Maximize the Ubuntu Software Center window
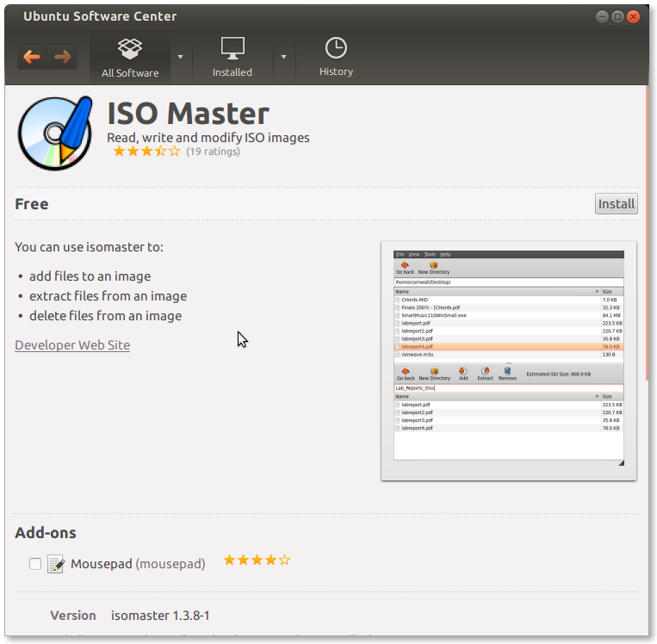Image resolution: width=657 pixels, height=644 pixels. click(x=617, y=16)
